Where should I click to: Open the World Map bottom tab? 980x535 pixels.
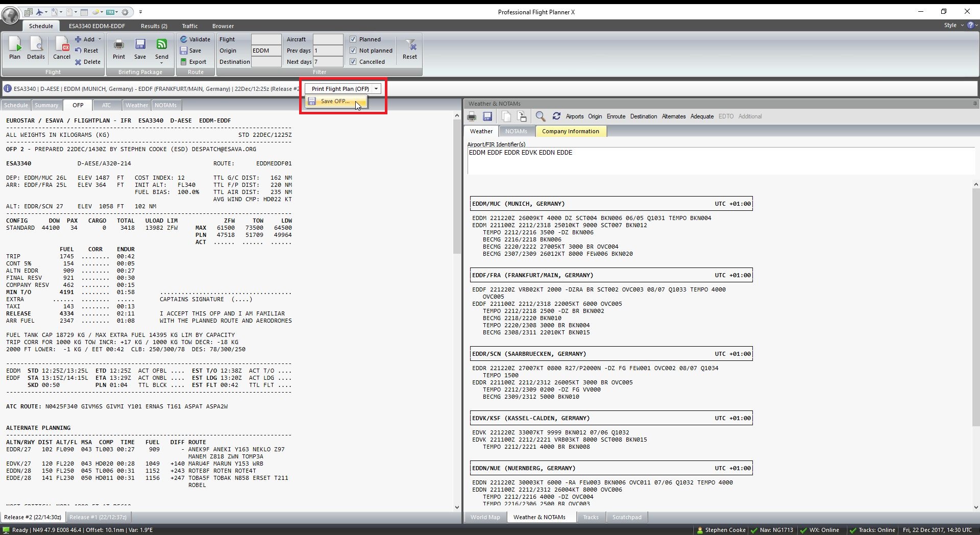(485, 517)
